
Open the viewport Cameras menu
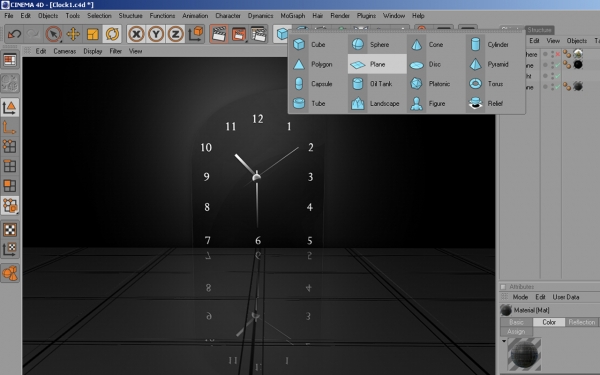click(65, 51)
